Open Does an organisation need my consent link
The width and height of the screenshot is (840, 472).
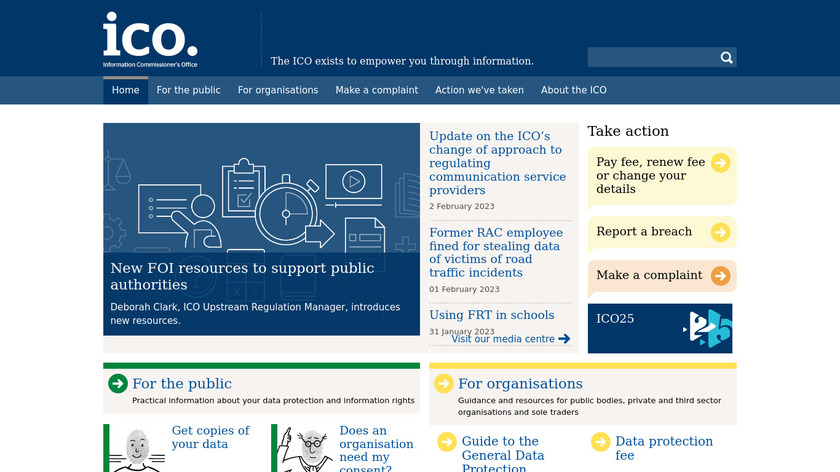[376, 448]
